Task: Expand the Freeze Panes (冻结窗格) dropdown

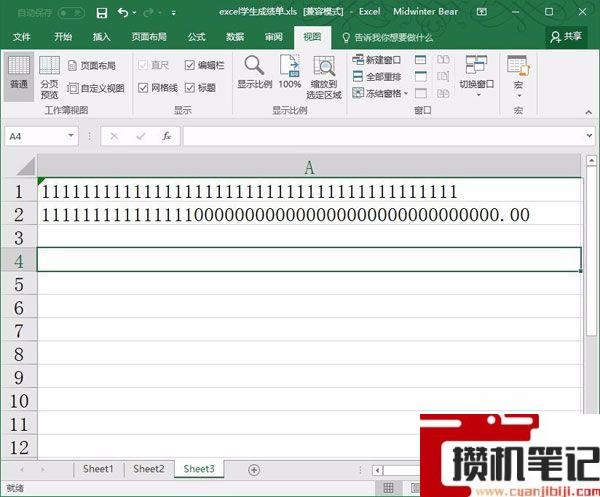Action: tap(406, 93)
